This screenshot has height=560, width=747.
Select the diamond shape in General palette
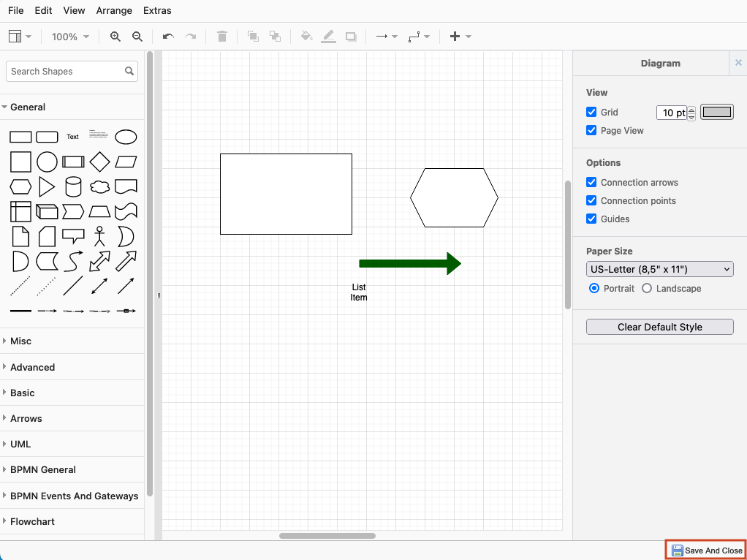tap(99, 162)
